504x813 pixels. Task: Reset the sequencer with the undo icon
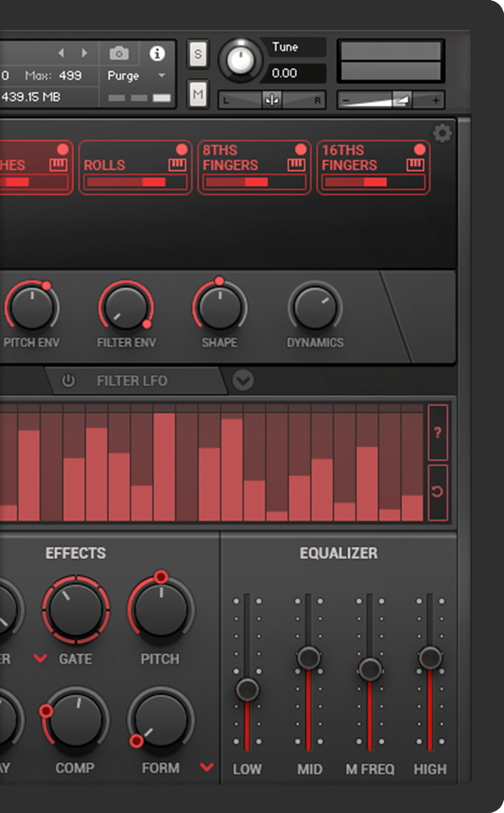coord(437,492)
